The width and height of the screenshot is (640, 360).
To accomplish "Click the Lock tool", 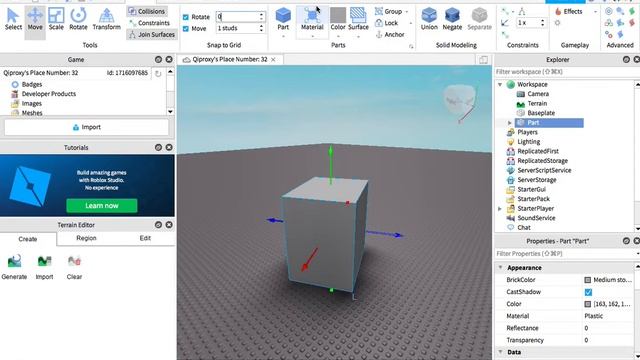I will pyautogui.click(x=386, y=23).
